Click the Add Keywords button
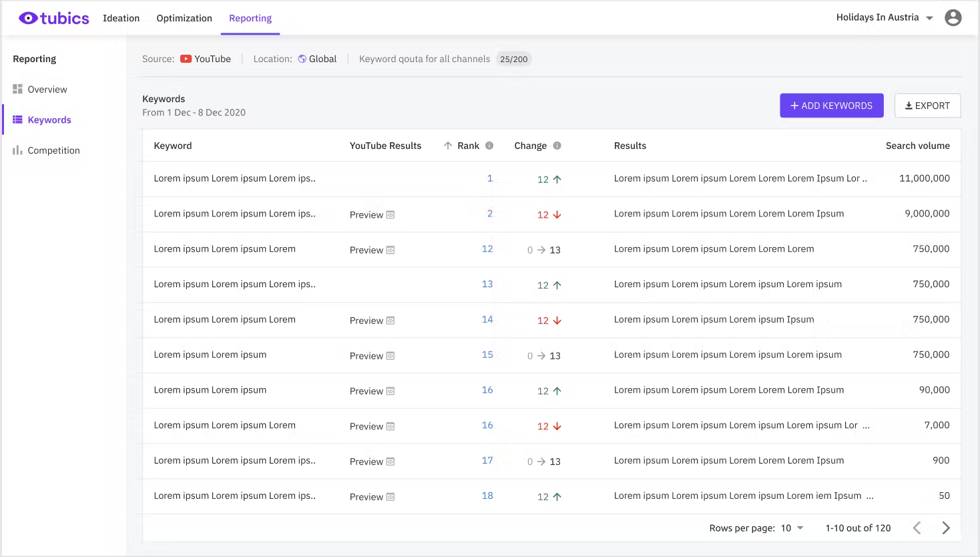Viewport: 980px width, 557px height. click(831, 106)
